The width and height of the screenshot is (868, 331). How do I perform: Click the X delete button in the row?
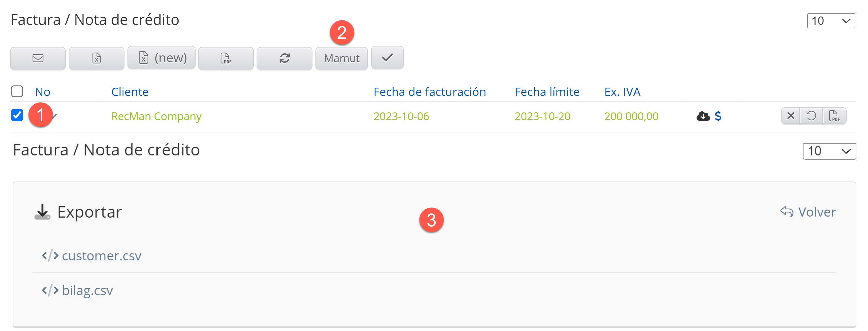coord(791,116)
